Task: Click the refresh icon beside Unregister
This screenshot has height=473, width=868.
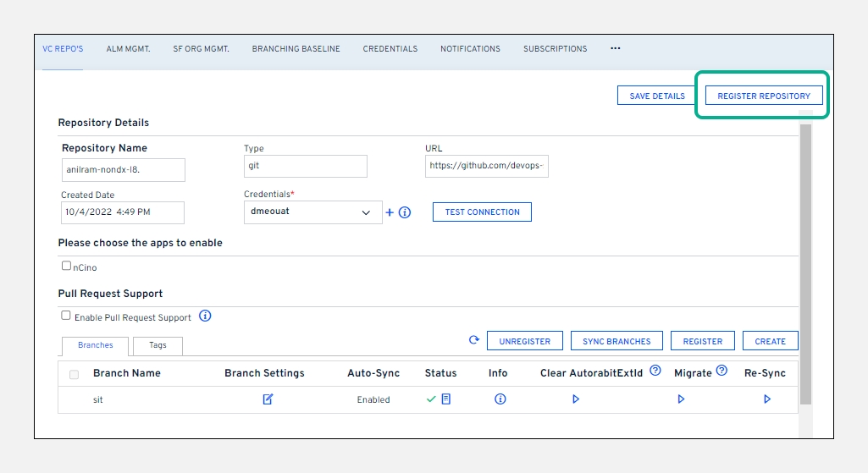Action: pyautogui.click(x=474, y=340)
